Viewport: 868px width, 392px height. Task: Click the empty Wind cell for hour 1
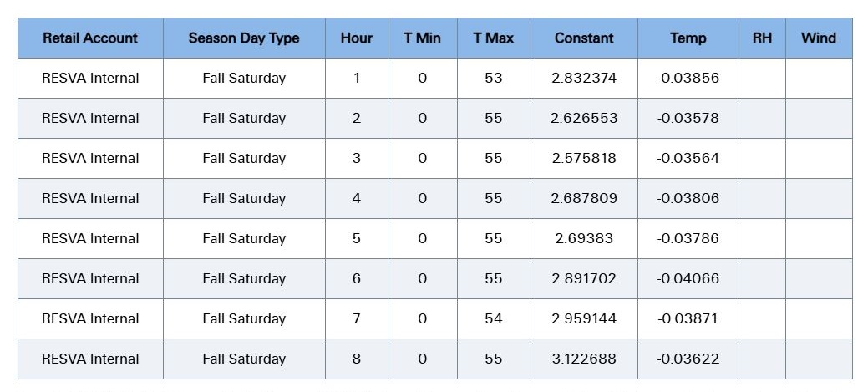819,78
